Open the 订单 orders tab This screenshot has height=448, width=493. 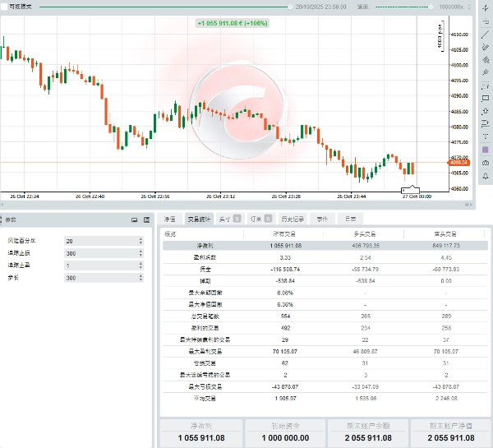pos(261,219)
